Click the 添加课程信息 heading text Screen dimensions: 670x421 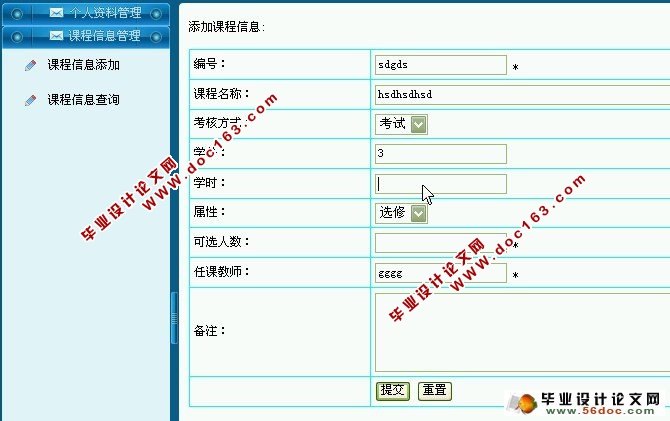[226, 27]
